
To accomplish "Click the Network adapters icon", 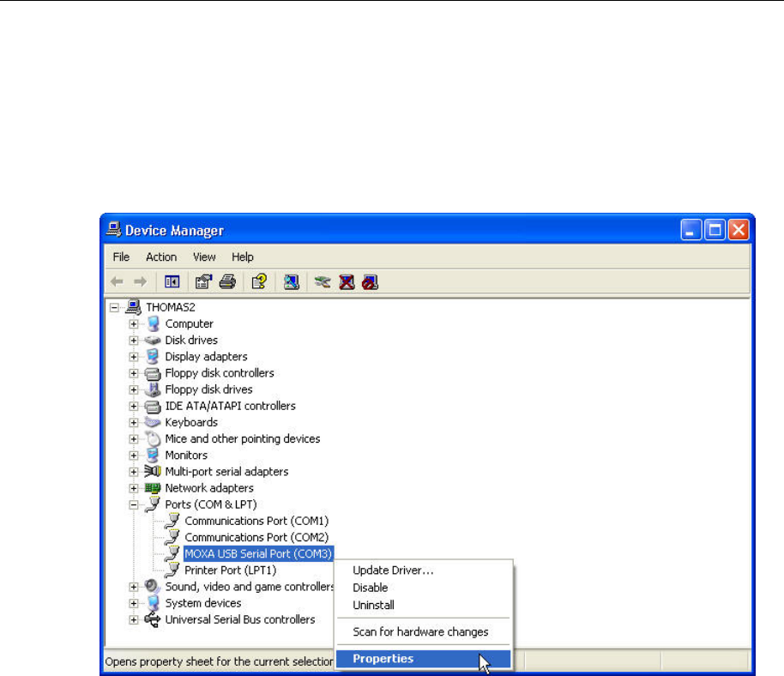I will pos(153,488).
